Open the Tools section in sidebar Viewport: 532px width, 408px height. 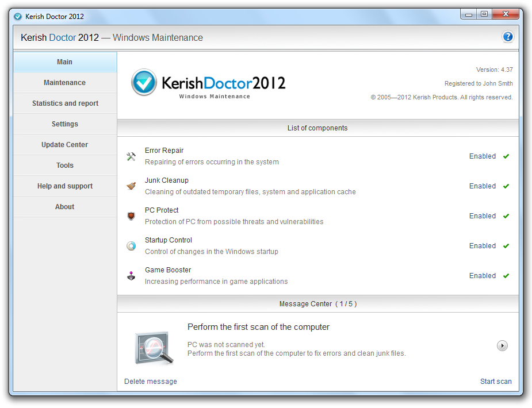64,165
